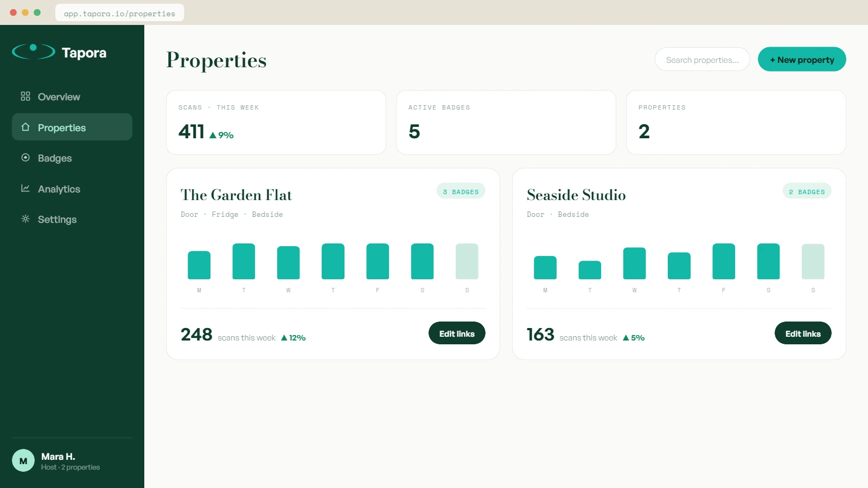868x488 pixels.
Task: Select Properties in the sidebar
Action: pos(72,127)
